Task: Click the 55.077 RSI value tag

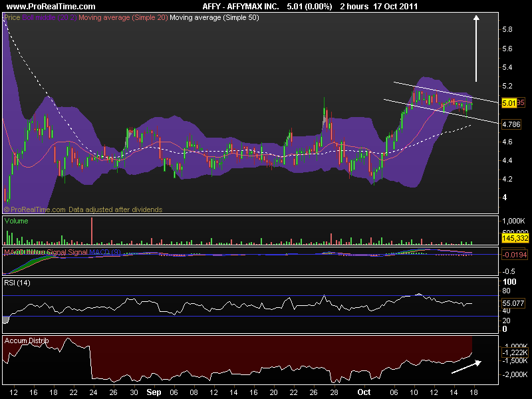Action: click(x=513, y=303)
